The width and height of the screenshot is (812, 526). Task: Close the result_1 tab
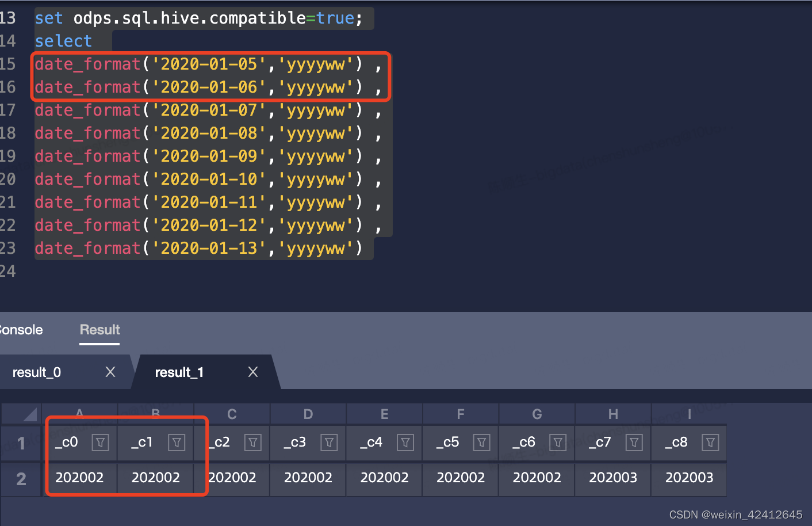pos(253,372)
